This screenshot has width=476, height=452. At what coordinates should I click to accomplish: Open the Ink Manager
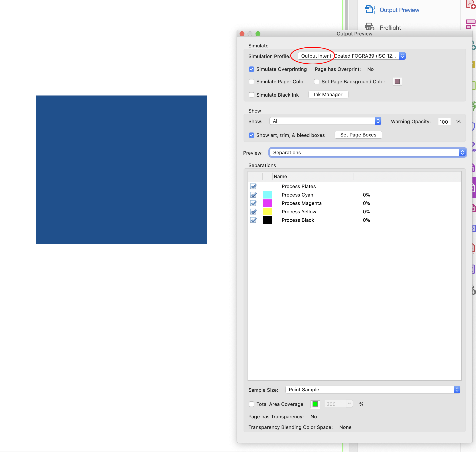click(x=328, y=94)
